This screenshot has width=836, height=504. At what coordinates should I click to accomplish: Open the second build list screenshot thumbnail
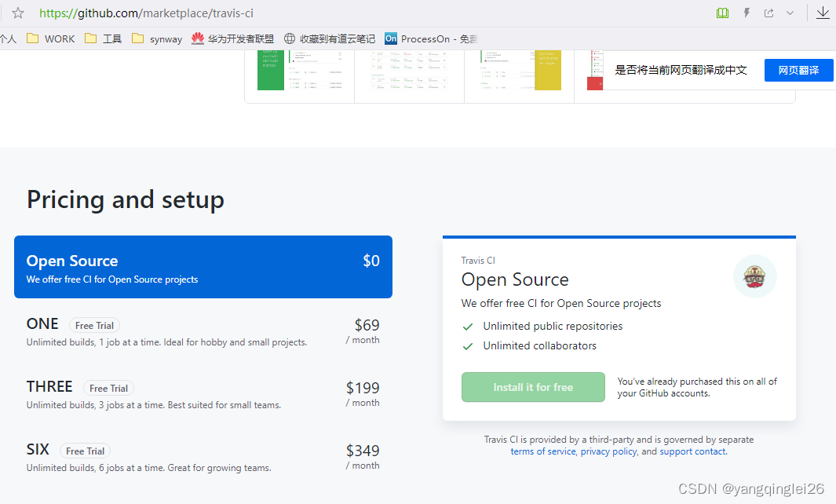tap(410, 71)
